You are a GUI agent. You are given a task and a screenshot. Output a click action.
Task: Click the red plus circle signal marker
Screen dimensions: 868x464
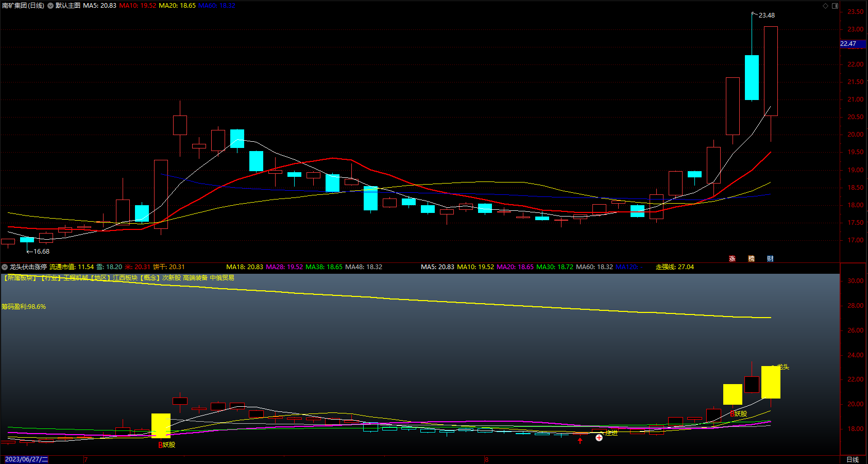tap(599, 438)
